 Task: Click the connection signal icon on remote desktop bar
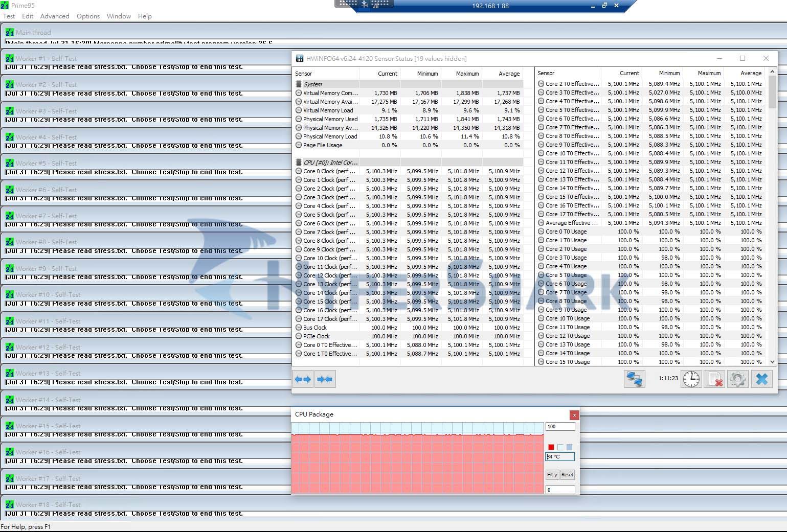(x=375, y=5)
